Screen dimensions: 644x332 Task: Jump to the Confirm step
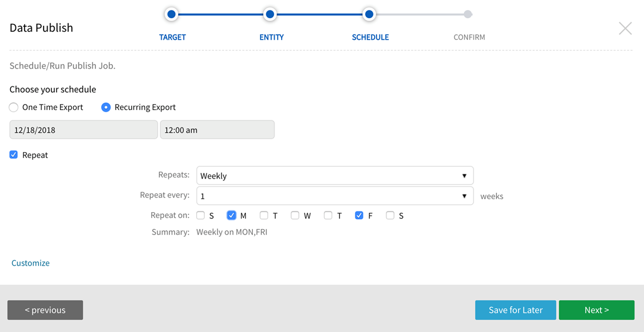point(468,14)
